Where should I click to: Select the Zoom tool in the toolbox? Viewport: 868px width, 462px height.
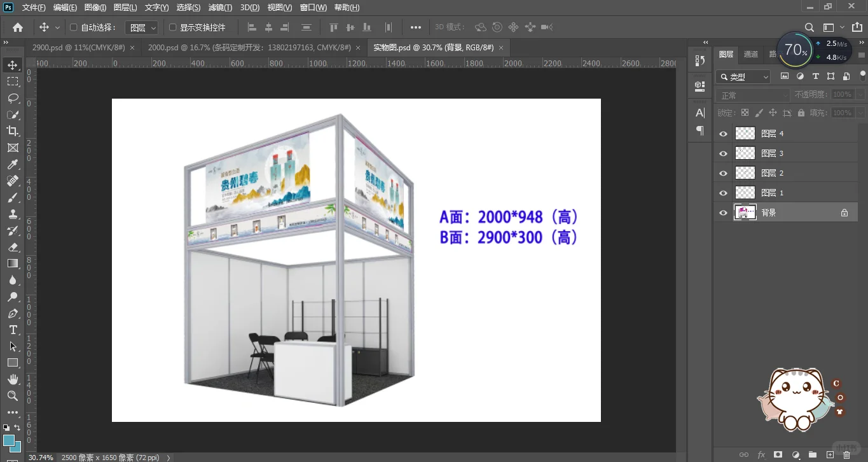13,396
